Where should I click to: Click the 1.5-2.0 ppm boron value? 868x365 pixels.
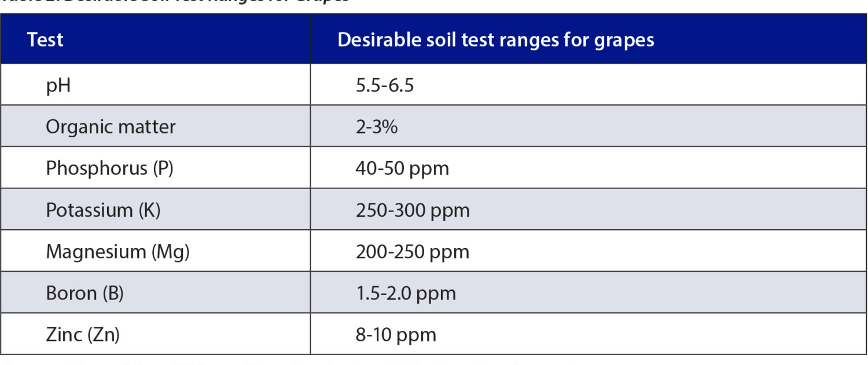pyautogui.click(x=406, y=293)
